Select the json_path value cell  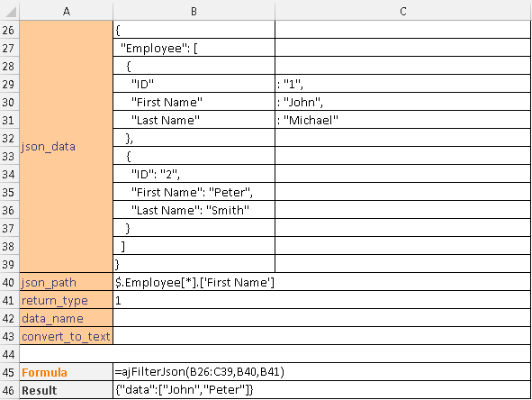point(321,282)
